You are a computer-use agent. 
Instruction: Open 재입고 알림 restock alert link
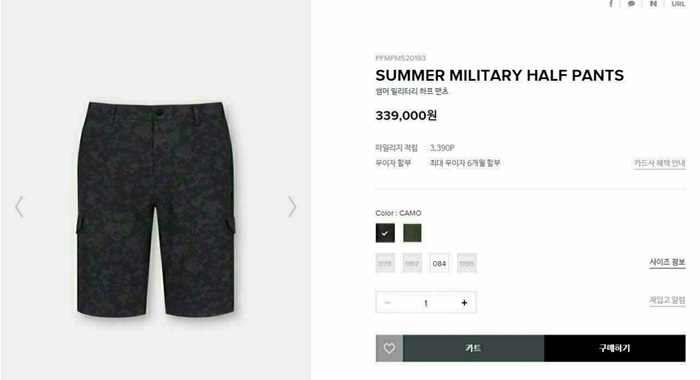(667, 300)
